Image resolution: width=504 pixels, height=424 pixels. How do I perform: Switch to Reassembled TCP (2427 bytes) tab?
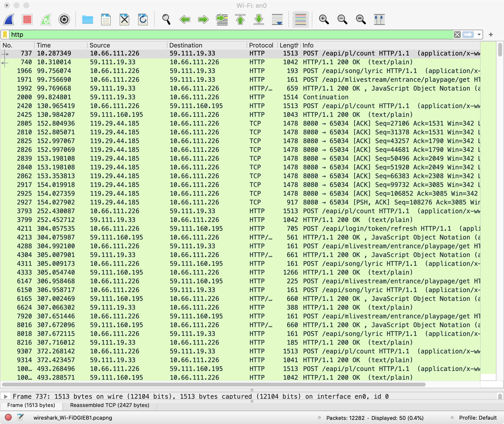click(x=110, y=405)
